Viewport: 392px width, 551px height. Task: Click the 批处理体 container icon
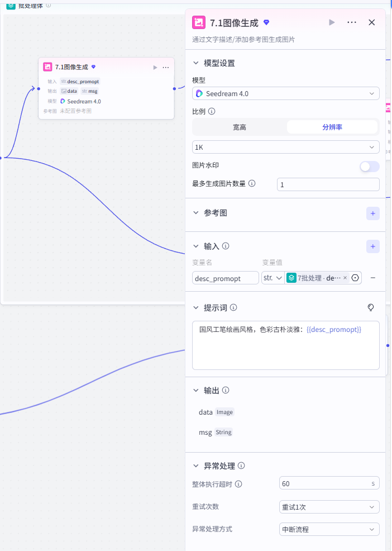[x=11, y=5]
